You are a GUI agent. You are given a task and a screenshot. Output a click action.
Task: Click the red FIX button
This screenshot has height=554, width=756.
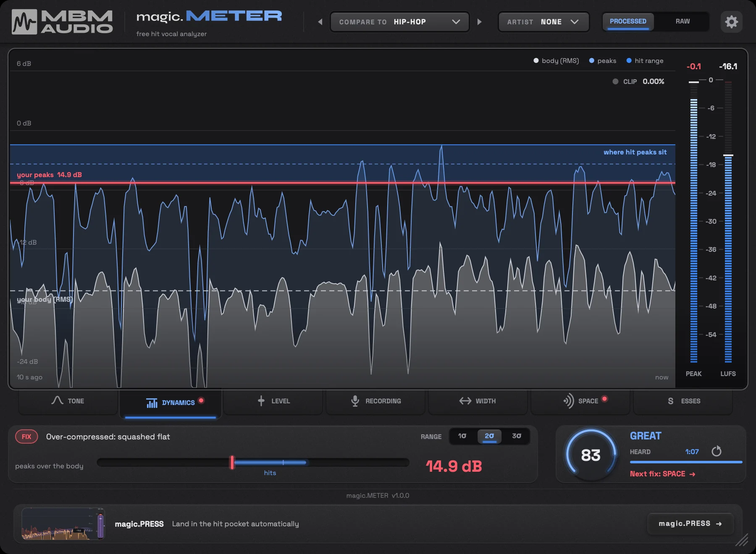pyautogui.click(x=26, y=436)
